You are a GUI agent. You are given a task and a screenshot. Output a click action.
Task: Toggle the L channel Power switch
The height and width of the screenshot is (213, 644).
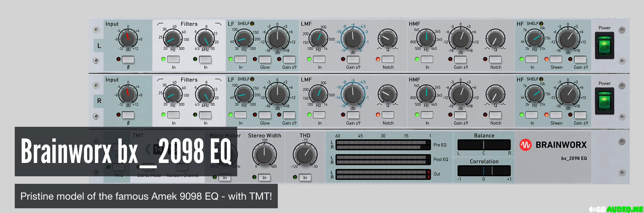(604, 45)
